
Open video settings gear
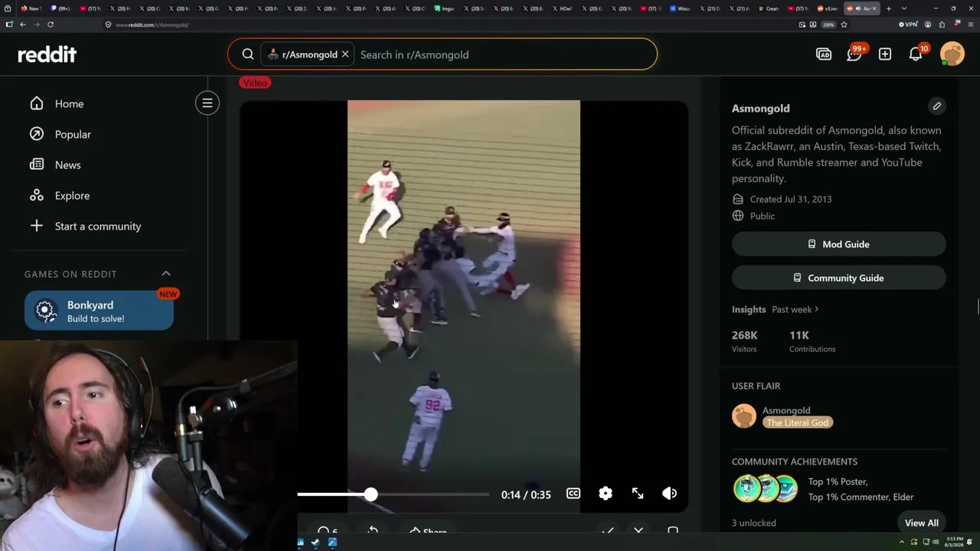606,494
